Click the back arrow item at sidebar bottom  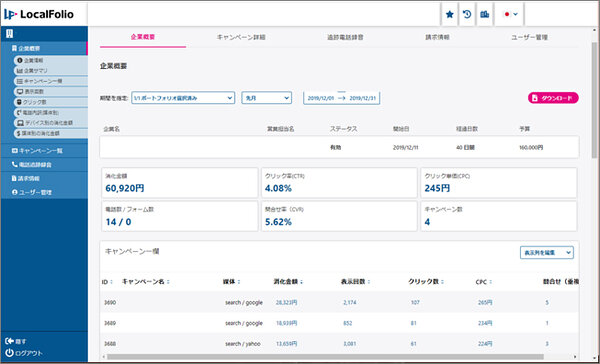click(x=16, y=341)
